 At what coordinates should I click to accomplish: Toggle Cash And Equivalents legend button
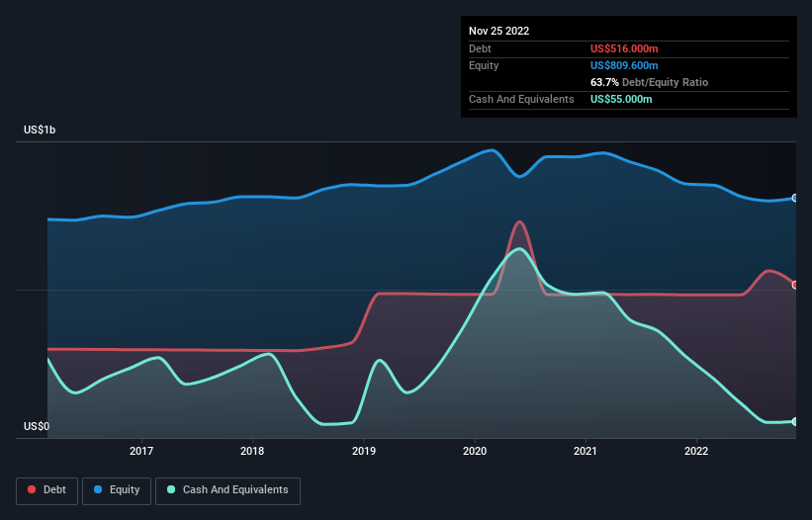(227, 490)
